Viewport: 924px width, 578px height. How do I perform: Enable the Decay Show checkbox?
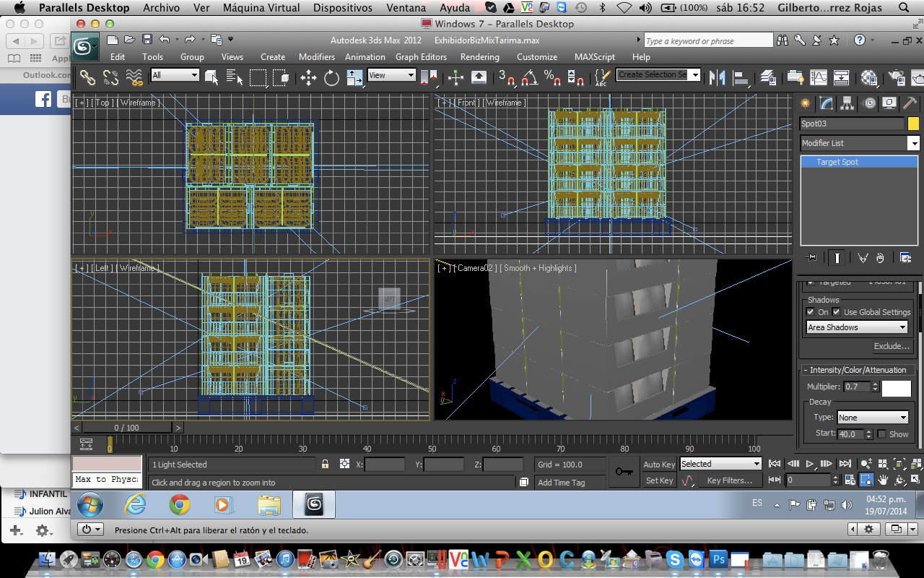click(881, 434)
